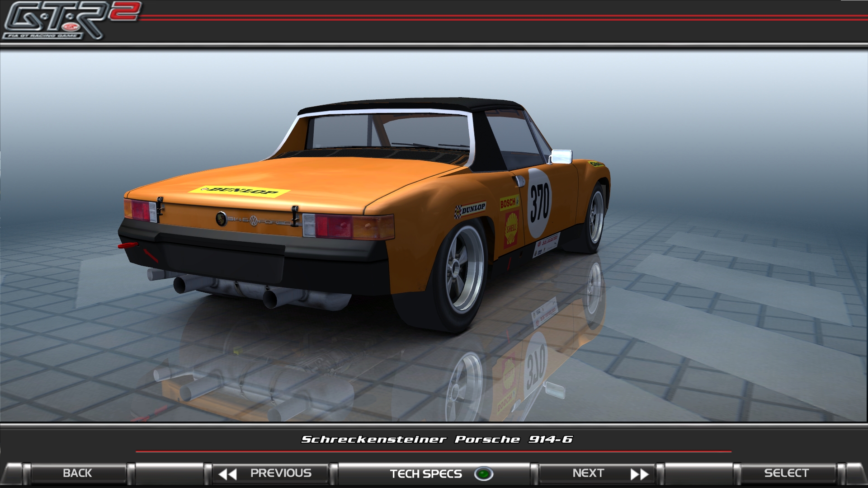Click the 370 race number on the car

click(x=539, y=203)
